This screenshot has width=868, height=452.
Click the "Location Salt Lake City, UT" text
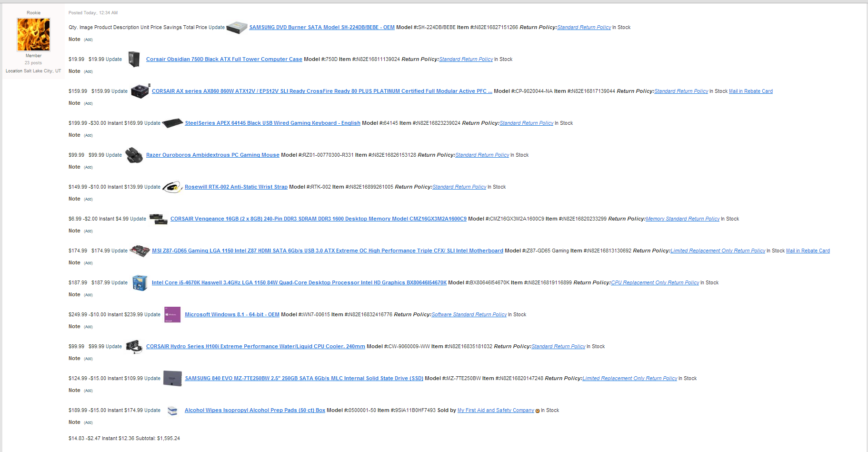pos(33,71)
